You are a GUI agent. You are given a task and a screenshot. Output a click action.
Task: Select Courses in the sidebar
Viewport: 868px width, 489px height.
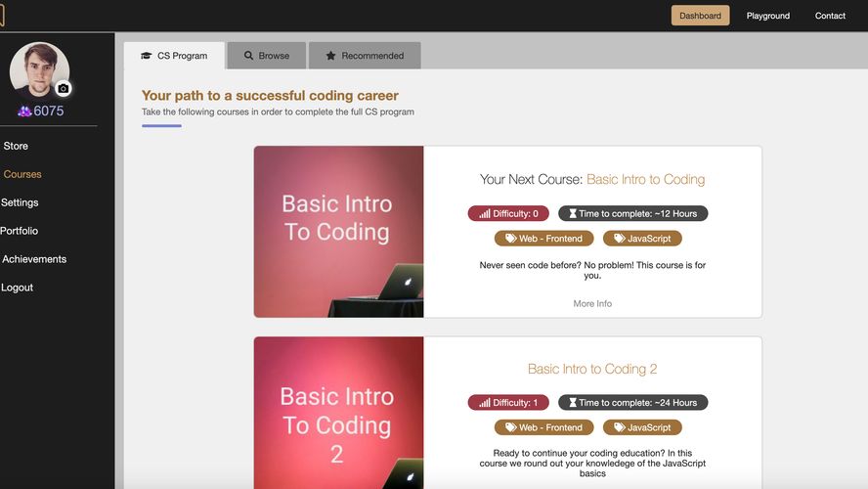tap(22, 174)
